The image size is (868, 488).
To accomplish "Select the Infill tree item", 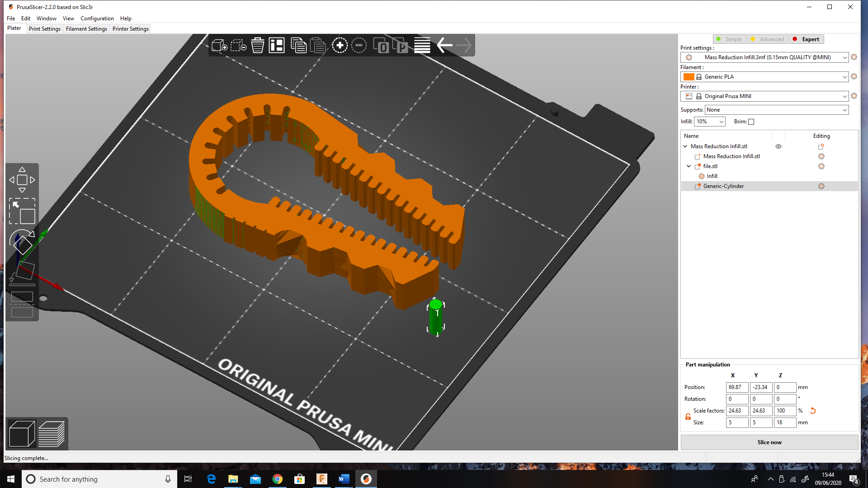I will click(712, 176).
